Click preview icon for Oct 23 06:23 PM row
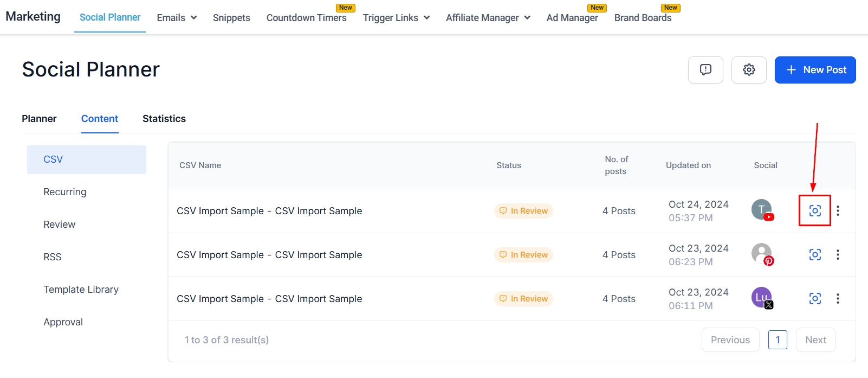The width and height of the screenshot is (868, 378). pyautogui.click(x=815, y=255)
